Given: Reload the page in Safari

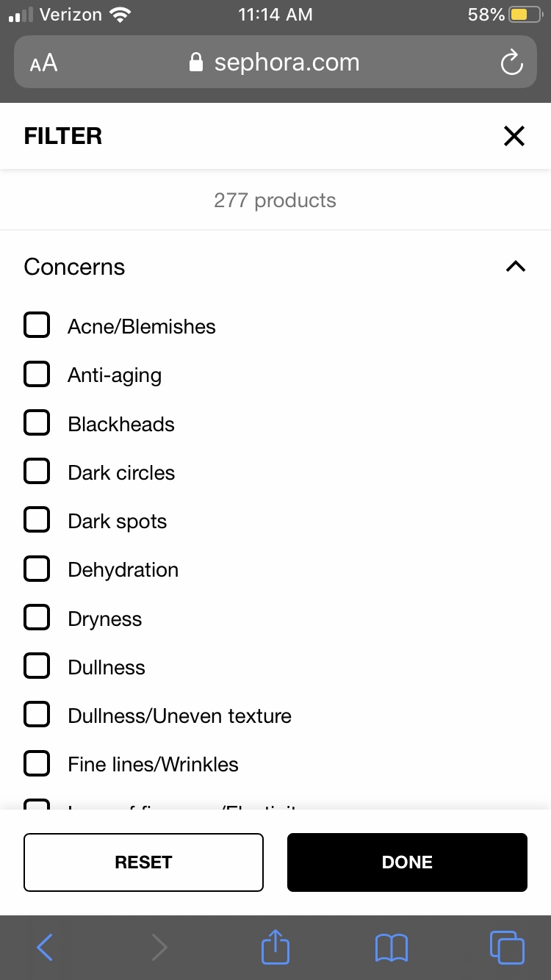Looking at the screenshot, I should 511,63.
